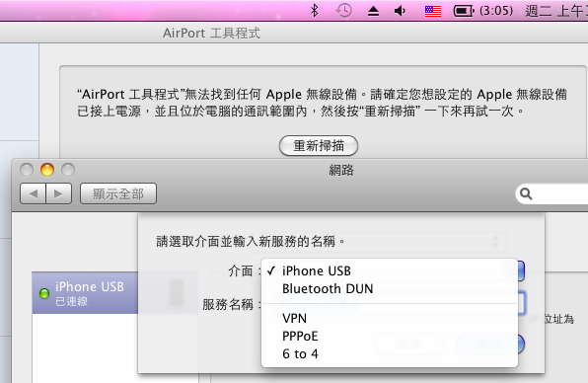This screenshot has height=383, width=588.
Task: Click the AirPort 工具程式 window title
Action: 211,33
